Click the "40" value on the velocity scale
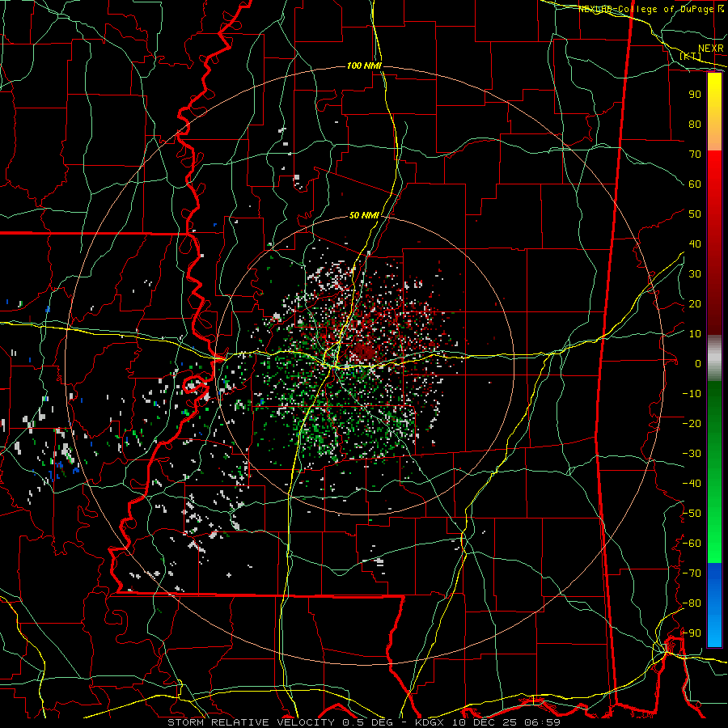Image resolution: width=728 pixels, height=728 pixels. (695, 244)
